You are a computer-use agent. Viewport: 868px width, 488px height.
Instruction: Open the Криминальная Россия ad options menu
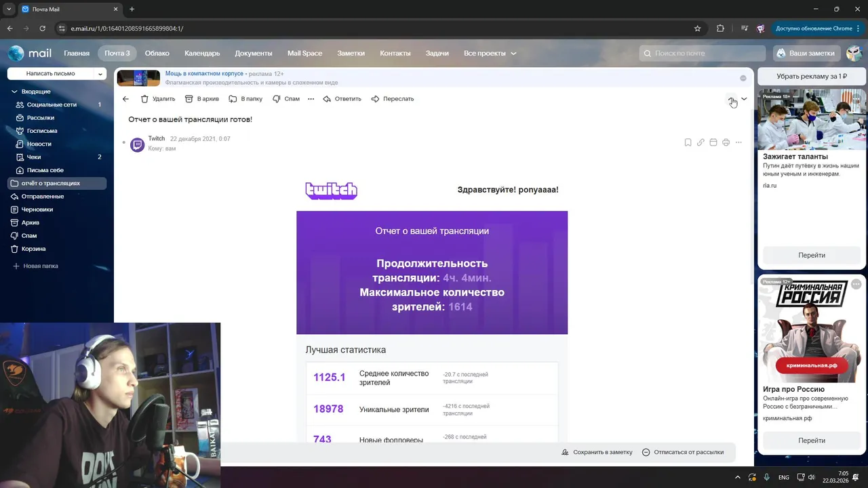(x=856, y=284)
